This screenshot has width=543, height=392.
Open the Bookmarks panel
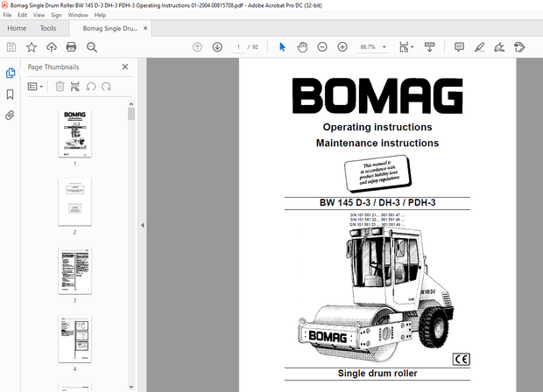pos(10,94)
